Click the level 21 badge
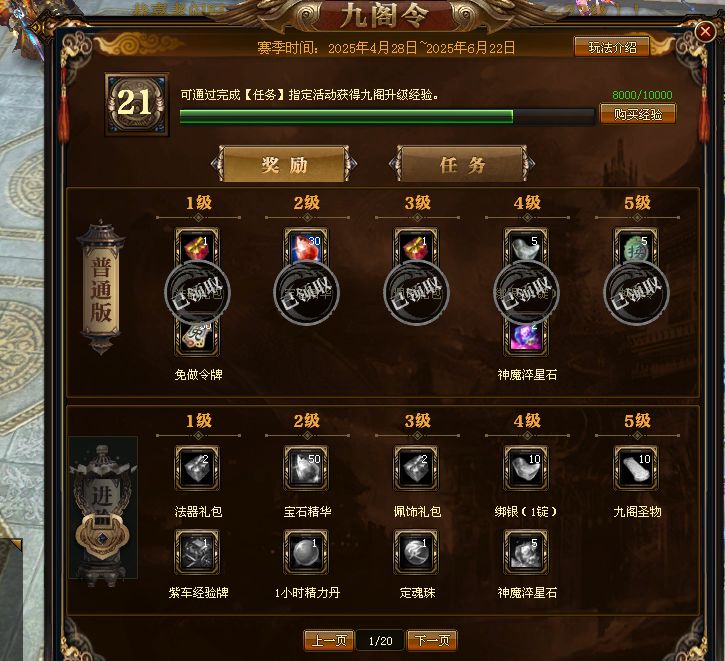 [x=137, y=104]
